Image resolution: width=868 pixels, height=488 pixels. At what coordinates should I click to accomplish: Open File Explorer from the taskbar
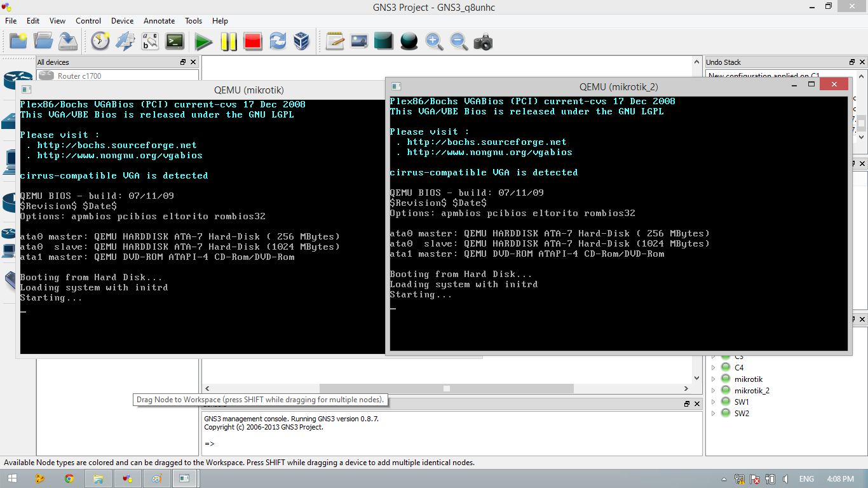coord(98,478)
